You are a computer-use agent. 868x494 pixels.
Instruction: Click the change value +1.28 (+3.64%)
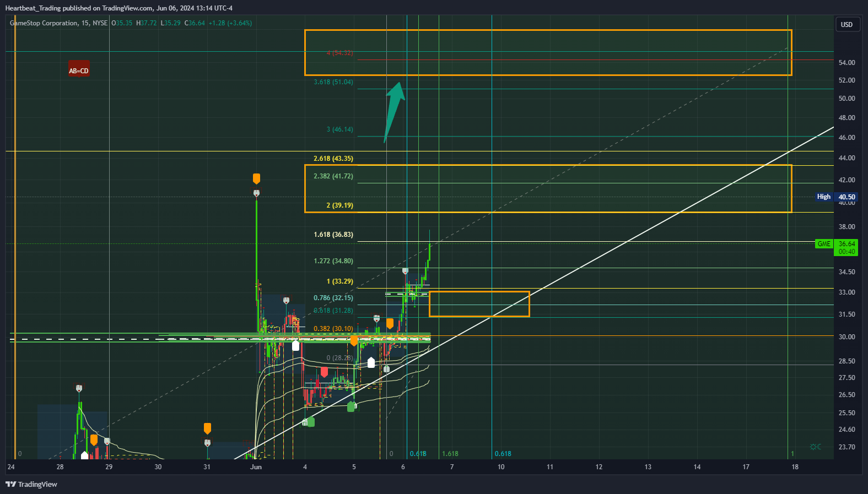[230, 23]
